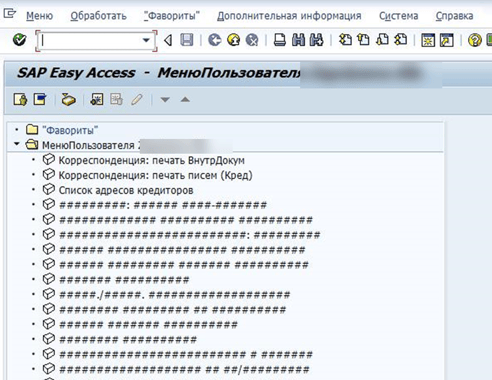Open the Меню menu
Viewport: 492px width, 380px height.
[39, 16]
